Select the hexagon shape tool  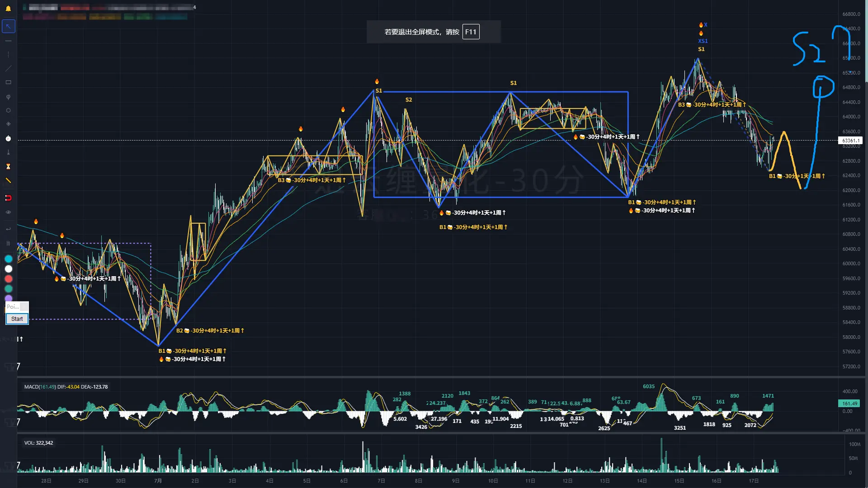coord(8,110)
